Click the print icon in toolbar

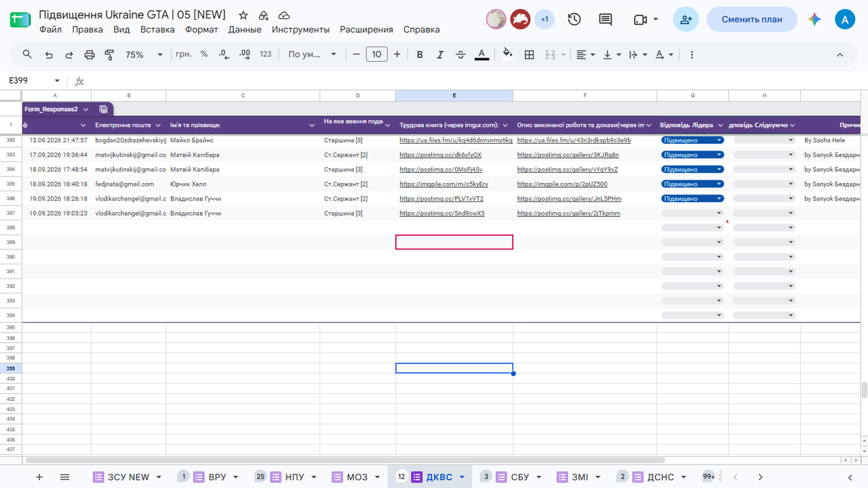point(90,54)
